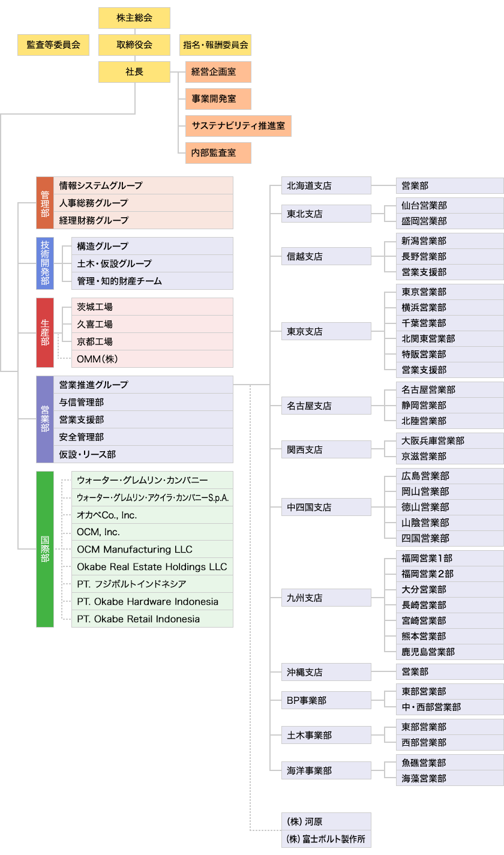Click PT. フジボルトインドネシア row
Screen dimensions: 504x855
pyautogui.click(x=152, y=584)
